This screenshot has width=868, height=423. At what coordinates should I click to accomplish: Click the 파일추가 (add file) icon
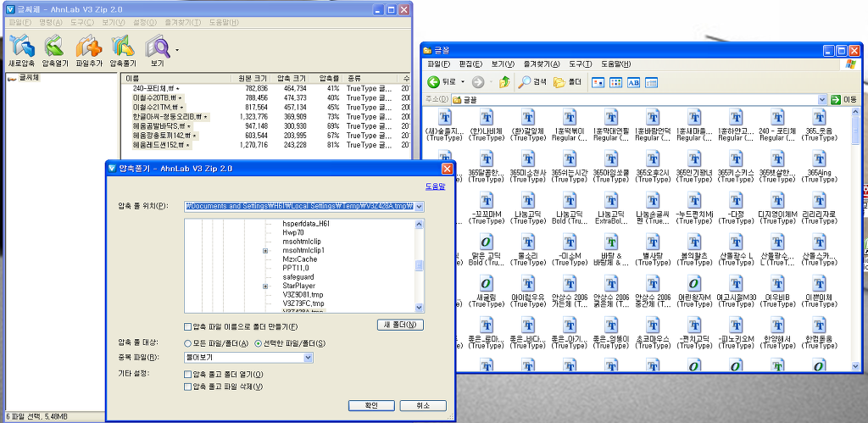click(x=88, y=46)
